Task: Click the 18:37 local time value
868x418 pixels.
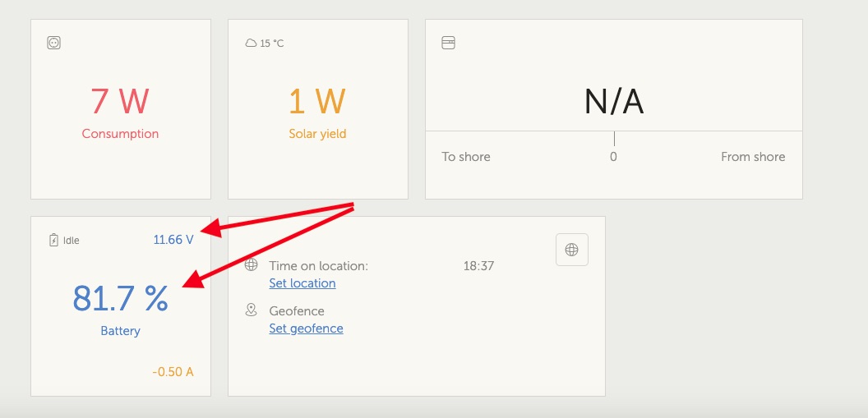Action: (479, 266)
